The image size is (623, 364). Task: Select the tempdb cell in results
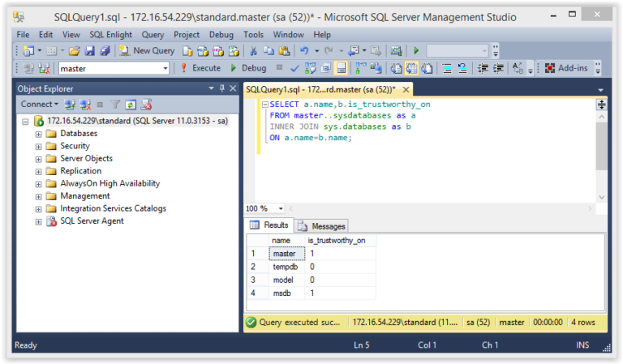pos(287,267)
